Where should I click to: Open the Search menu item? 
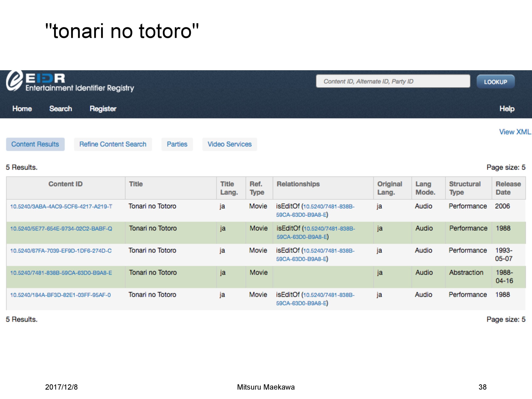[x=61, y=109]
